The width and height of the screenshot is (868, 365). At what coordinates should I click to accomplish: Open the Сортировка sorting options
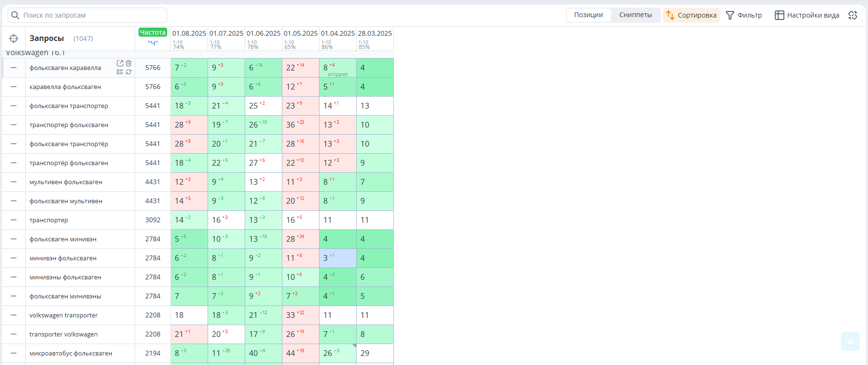691,15
